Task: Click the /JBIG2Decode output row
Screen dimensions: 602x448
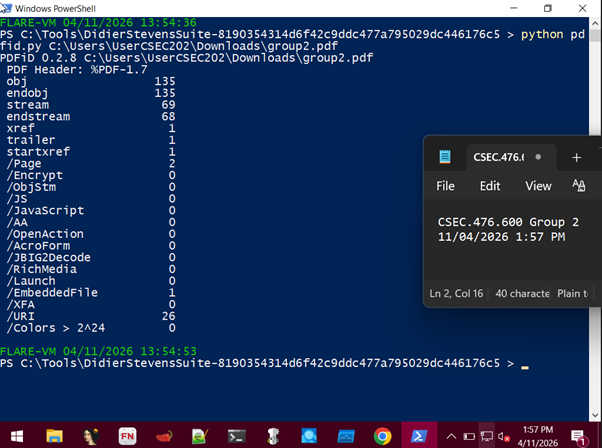Action: pyautogui.click(x=91, y=258)
